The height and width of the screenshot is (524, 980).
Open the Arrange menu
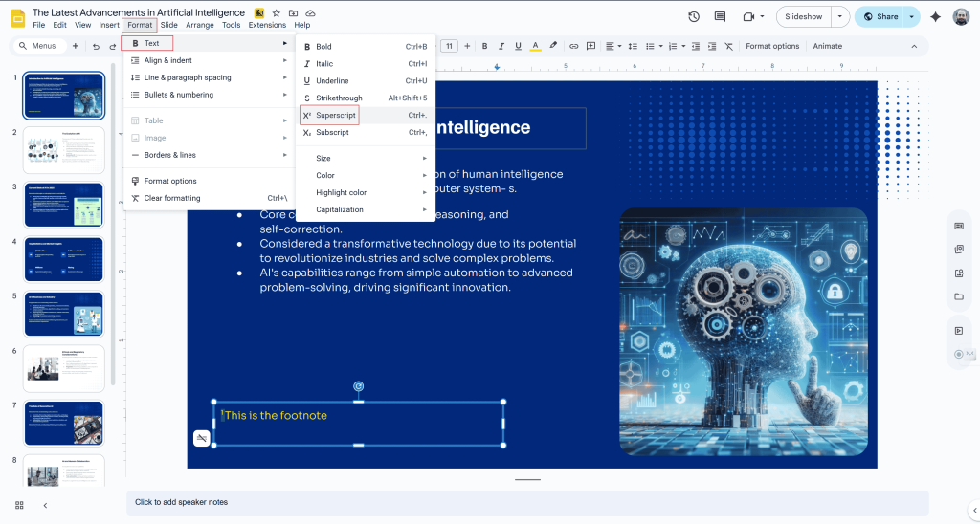coord(200,25)
